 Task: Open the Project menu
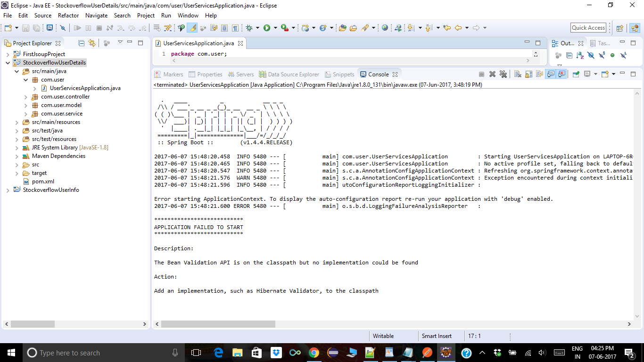click(146, 15)
